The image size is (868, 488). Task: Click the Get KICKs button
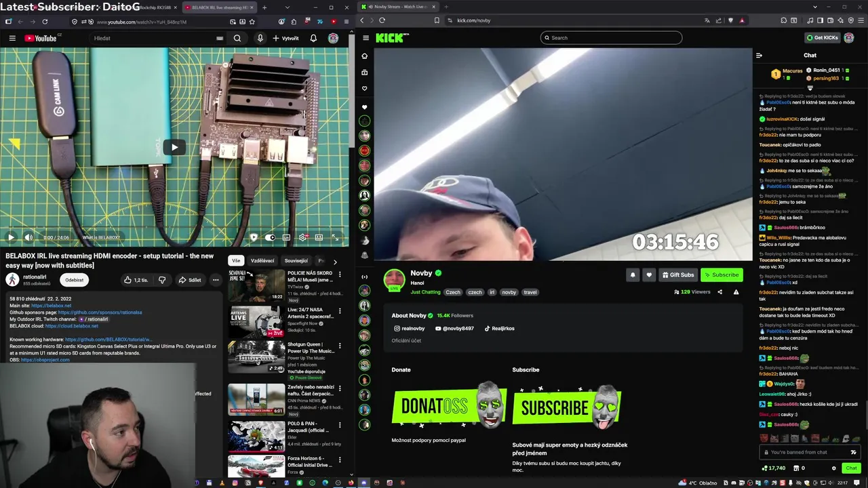tap(823, 38)
